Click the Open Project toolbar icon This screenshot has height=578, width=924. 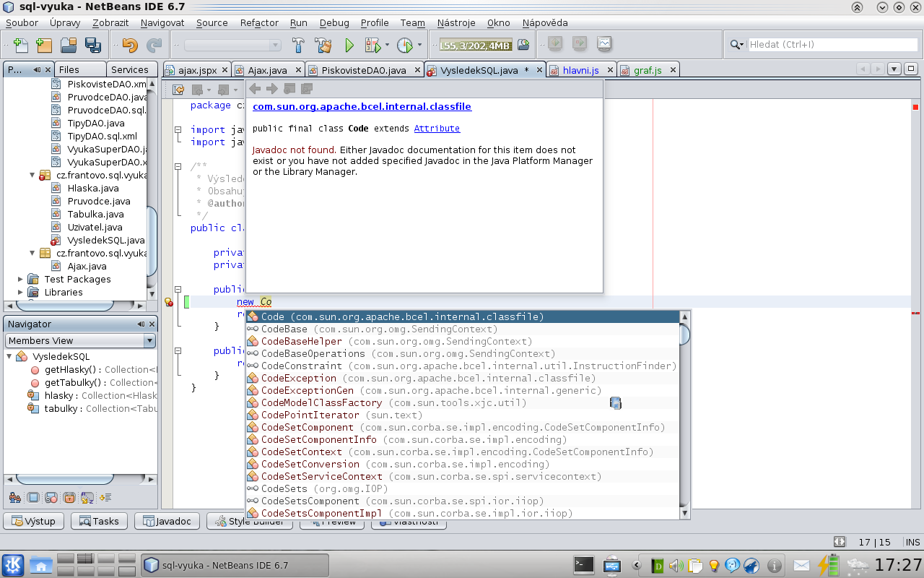tap(69, 45)
